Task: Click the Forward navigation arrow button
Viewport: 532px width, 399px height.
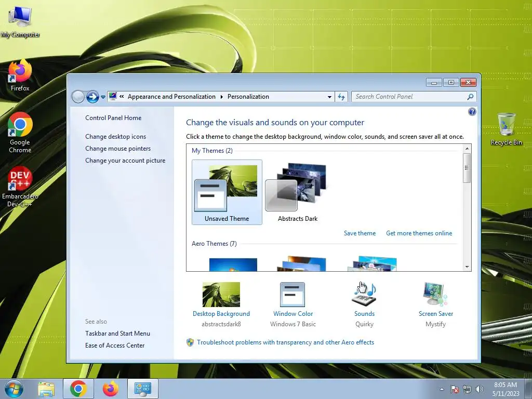Action: 92,97
